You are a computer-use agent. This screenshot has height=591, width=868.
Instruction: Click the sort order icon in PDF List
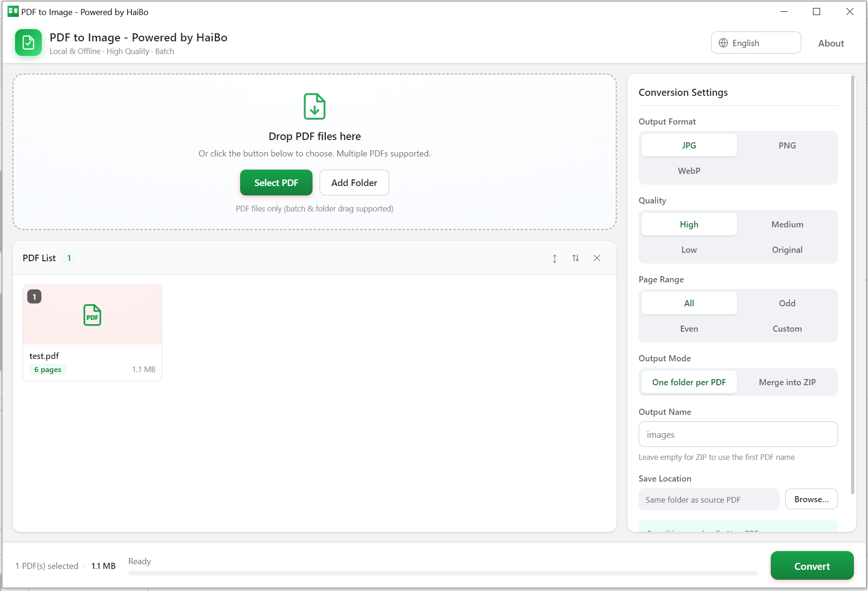click(576, 258)
